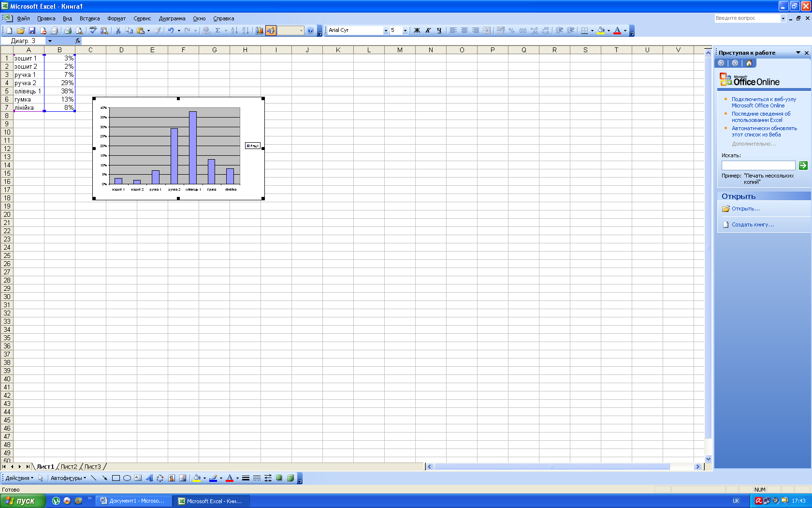Open the font size dropdown
The width and height of the screenshot is (812, 508).
click(x=405, y=30)
